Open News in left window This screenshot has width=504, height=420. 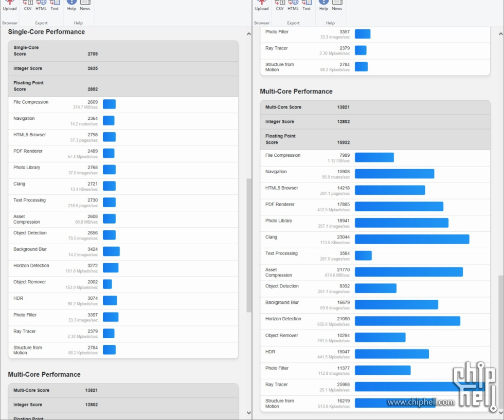pyautogui.click(x=85, y=5)
